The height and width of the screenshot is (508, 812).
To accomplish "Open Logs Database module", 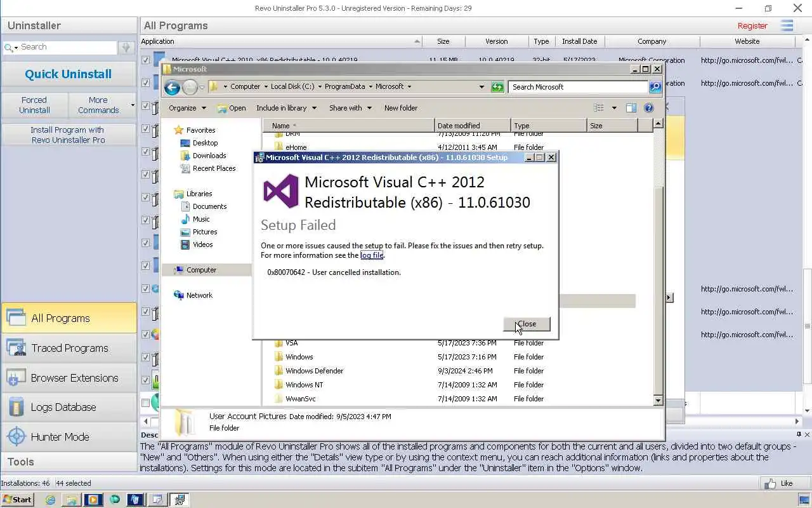I will [x=69, y=407].
